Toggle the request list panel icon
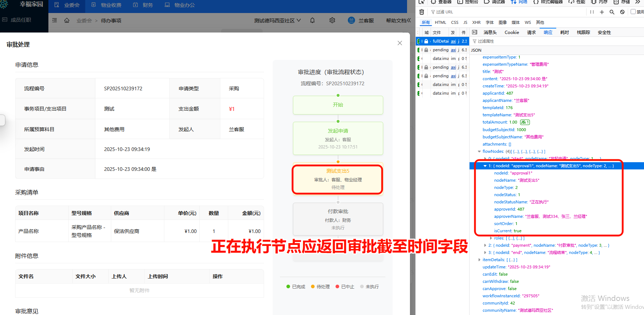 (x=475, y=32)
